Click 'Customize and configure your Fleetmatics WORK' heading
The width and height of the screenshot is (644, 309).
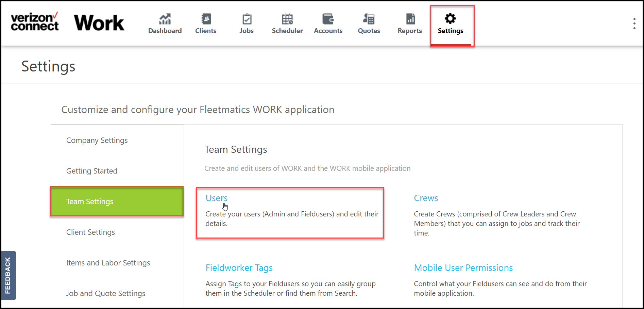(198, 110)
